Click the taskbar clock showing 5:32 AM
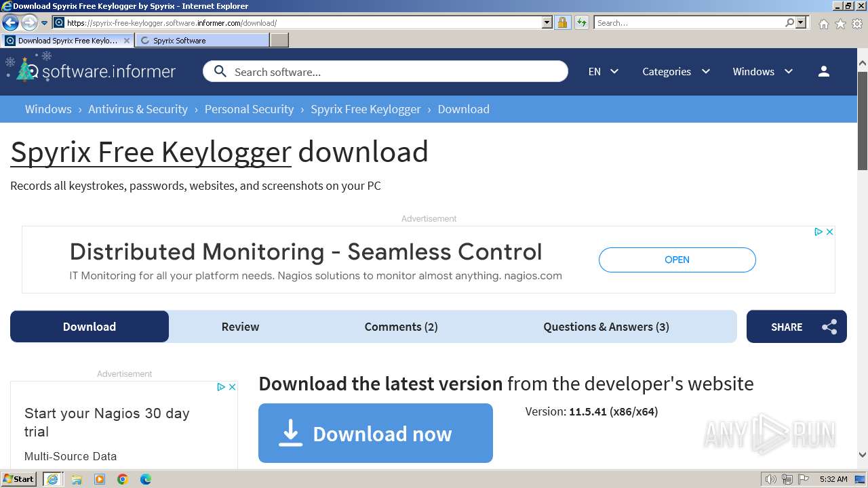 click(833, 479)
